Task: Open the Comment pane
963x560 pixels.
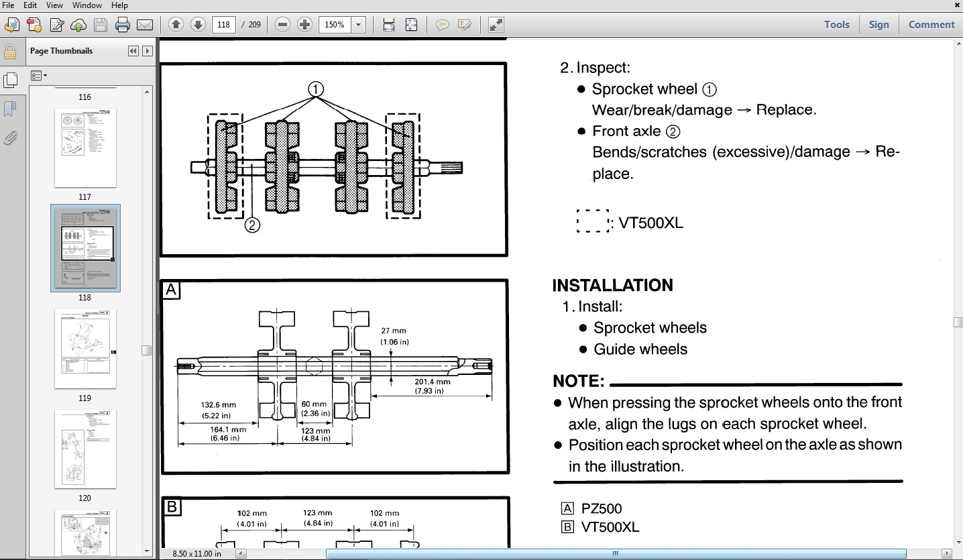Action: click(x=931, y=25)
